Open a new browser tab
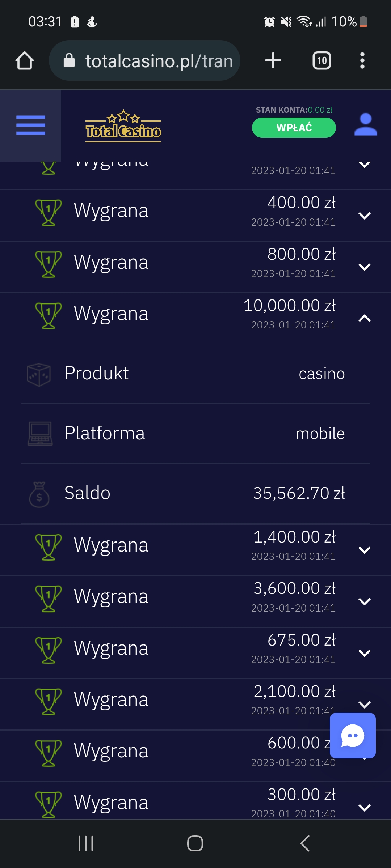This screenshot has width=391, height=868. [x=273, y=60]
